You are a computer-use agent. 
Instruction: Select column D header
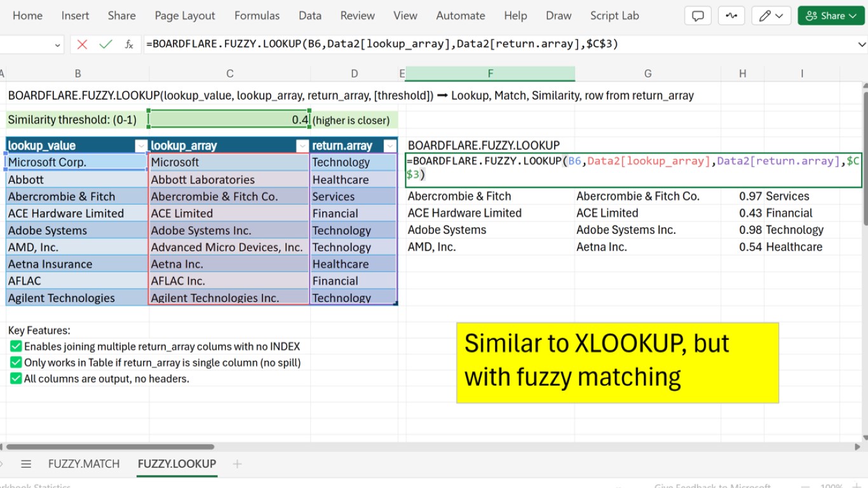[x=354, y=74]
